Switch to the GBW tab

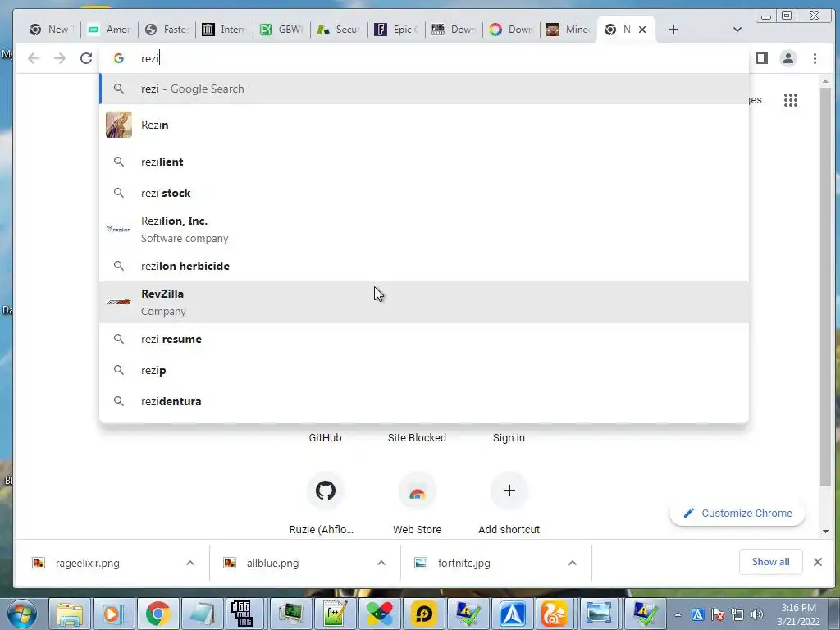tap(281, 30)
